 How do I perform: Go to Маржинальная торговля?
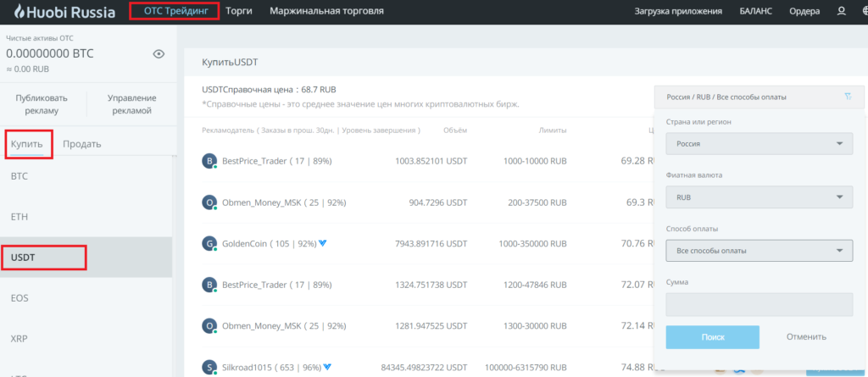coord(326,11)
